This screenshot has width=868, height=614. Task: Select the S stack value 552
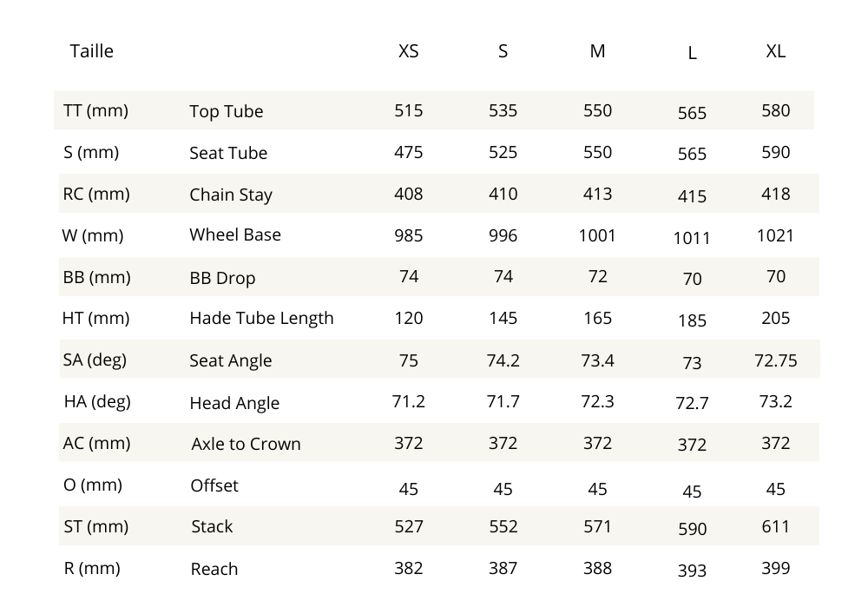(x=503, y=526)
